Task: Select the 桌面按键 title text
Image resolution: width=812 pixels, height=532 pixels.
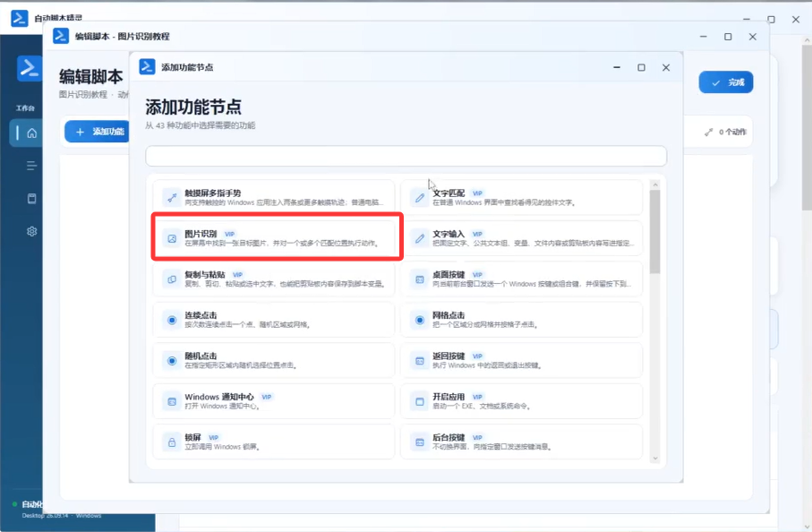Action: (449, 275)
